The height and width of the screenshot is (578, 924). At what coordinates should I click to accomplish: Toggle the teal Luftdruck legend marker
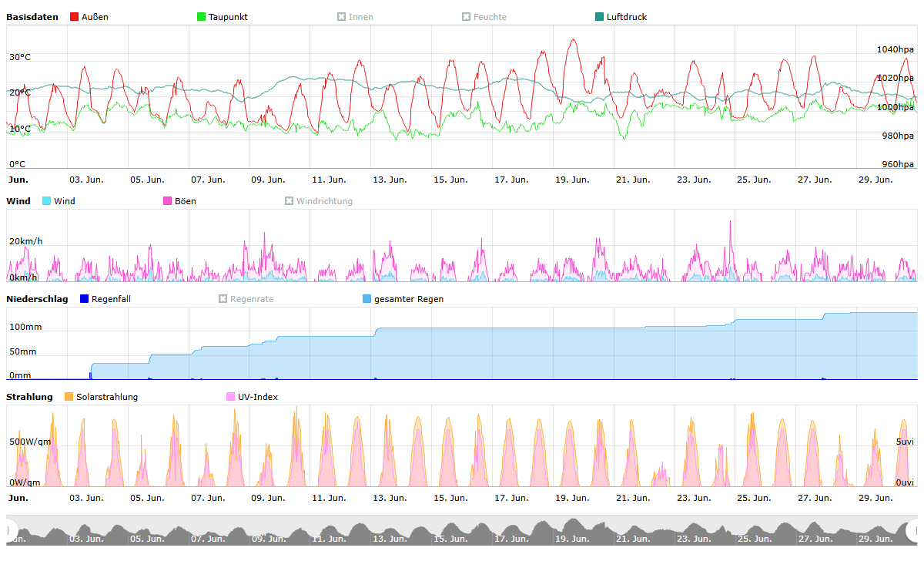(600, 17)
